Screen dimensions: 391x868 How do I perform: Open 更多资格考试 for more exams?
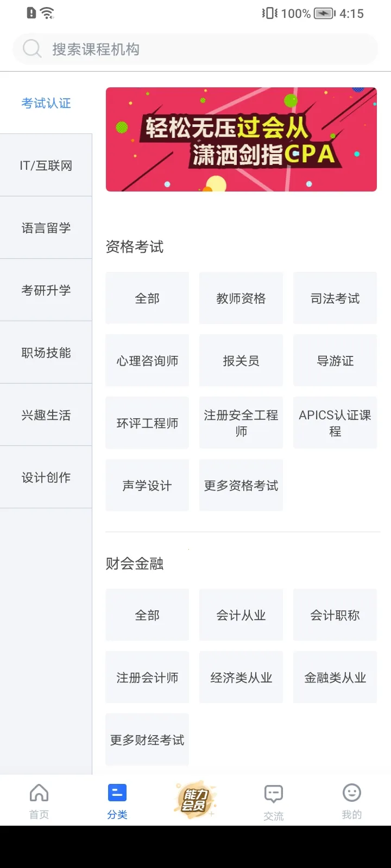241,486
